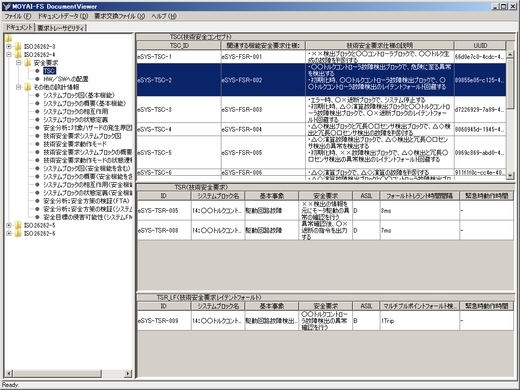The image size is (520, 390).
Task: Click tree panel scroll right arrow
Action: 127,373
